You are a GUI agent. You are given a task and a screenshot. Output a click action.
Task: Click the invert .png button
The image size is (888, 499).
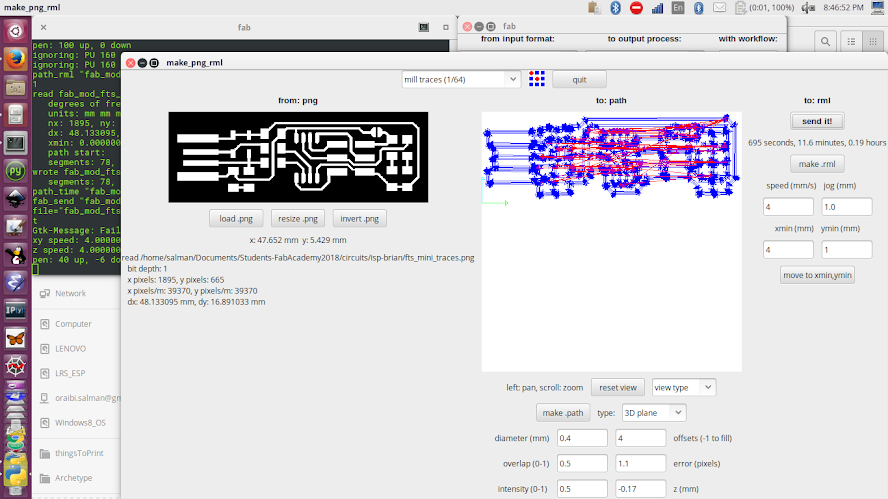360,219
